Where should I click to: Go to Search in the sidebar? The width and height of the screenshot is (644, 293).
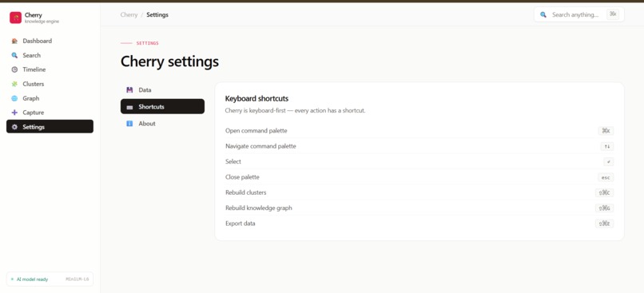click(x=50, y=55)
